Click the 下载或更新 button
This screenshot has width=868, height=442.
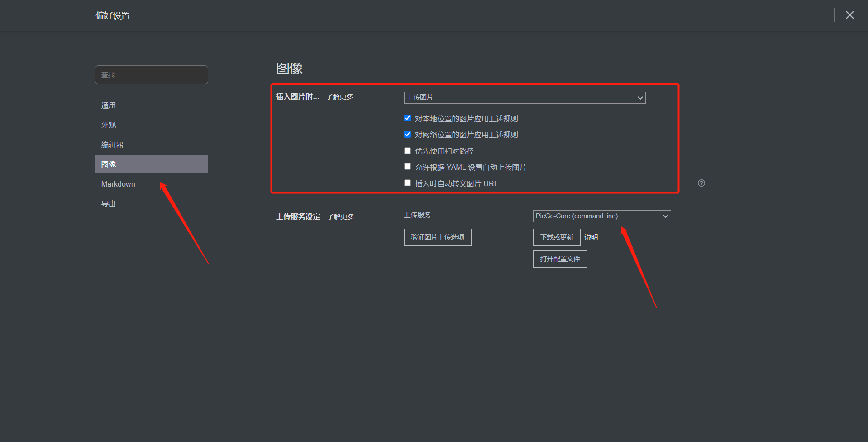557,237
